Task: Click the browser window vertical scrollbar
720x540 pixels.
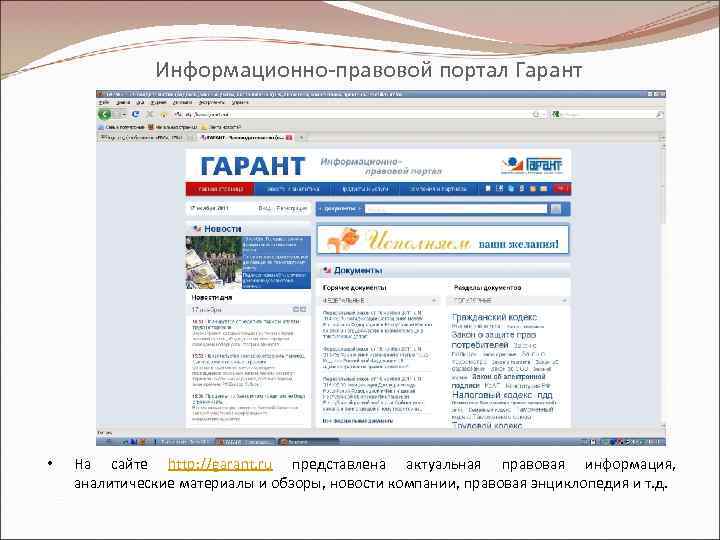Action: pos(663,285)
